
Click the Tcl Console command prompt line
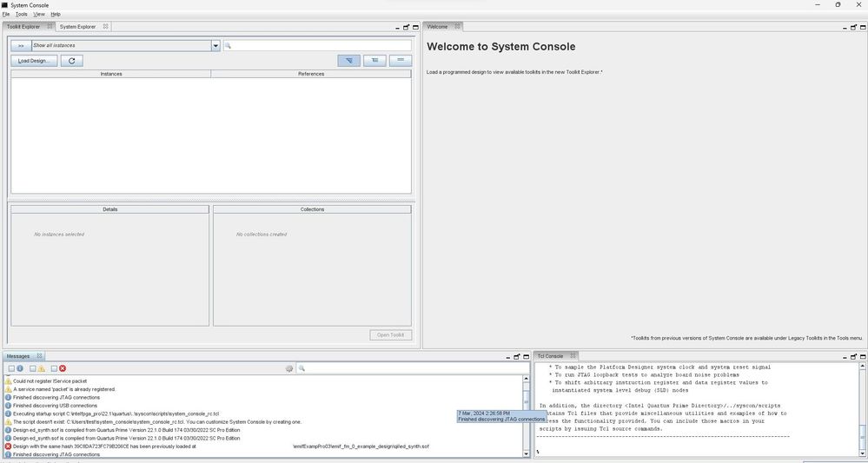698,452
